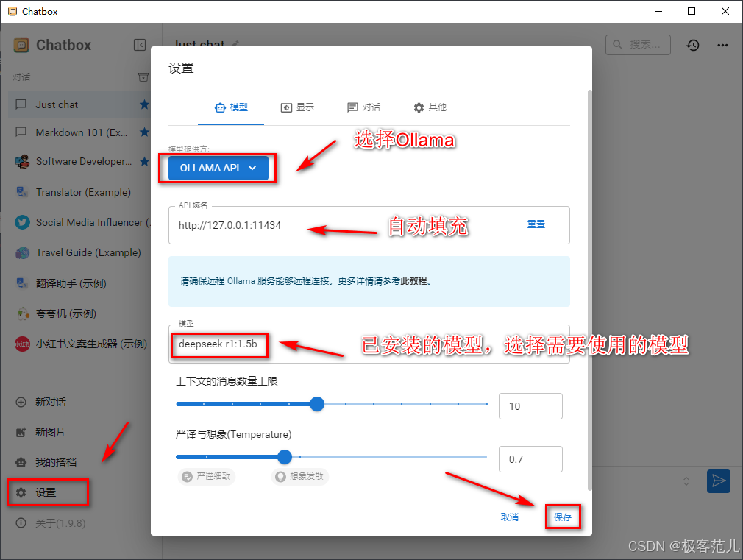Click 重置 to reset API host
This screenshot has height=560, width=743.
[x=536, y=224]
